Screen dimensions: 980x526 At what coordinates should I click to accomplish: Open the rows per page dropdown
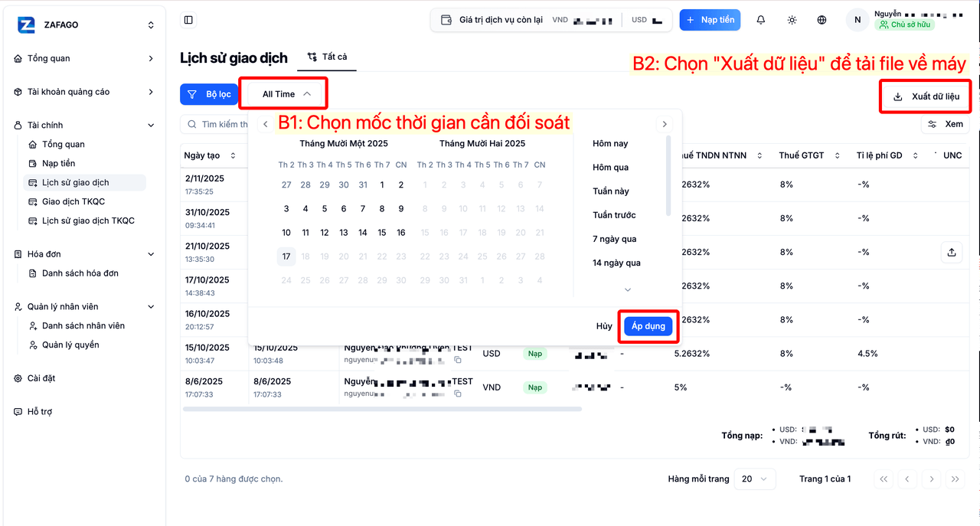tap(755, 479)
